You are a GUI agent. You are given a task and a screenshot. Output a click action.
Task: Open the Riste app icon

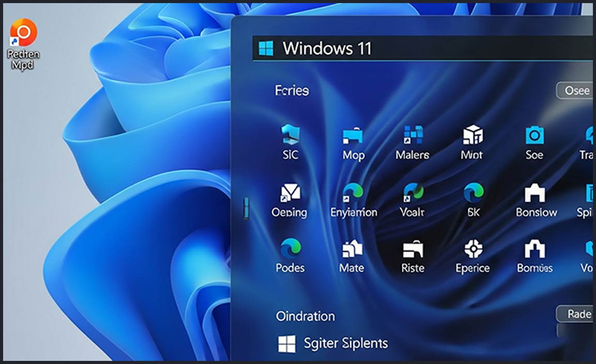coord(413,250)
